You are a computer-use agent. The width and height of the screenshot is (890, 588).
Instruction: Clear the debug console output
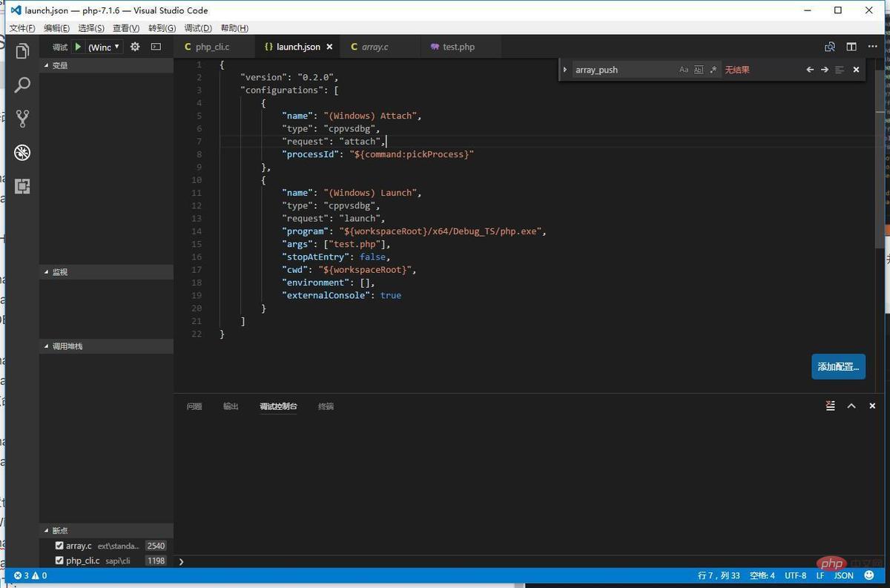coord(831,406)
